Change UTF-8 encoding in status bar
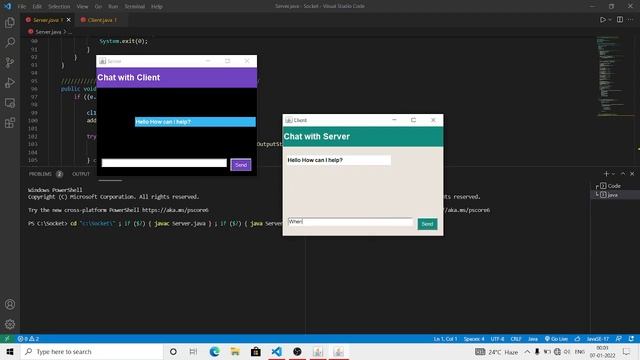Screen dimensions: 640x360 pyautogui.click(x=497, y=339)
